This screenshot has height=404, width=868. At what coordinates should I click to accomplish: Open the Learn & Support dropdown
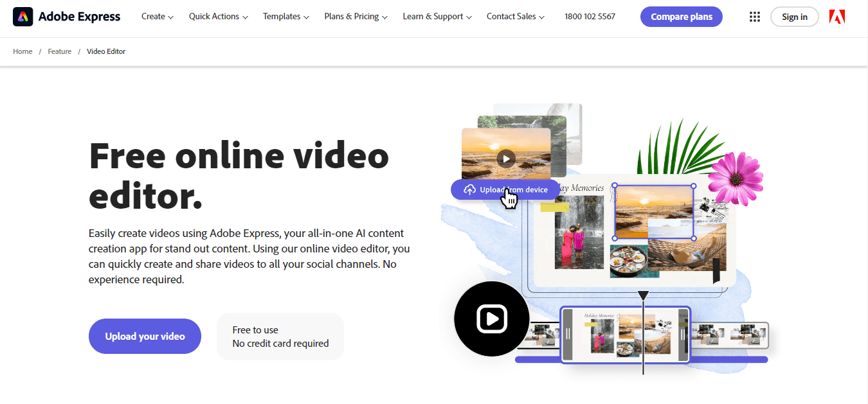(437, 17)
